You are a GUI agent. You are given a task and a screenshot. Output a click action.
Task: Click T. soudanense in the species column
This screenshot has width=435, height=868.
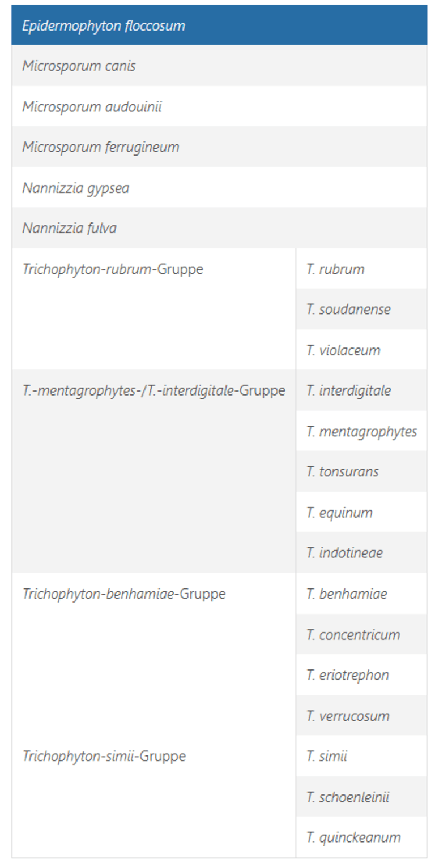pos(348,310)
